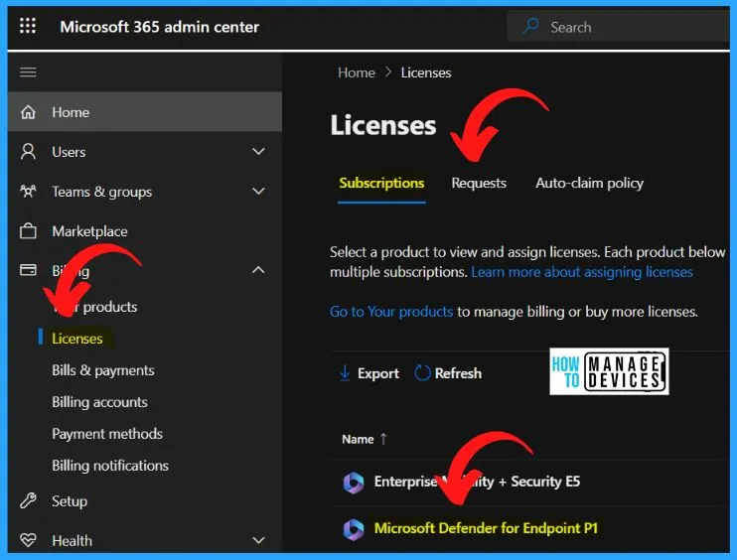Viewport: 737px width, 560px height.
Task: Click the Refresh button
Action: (448, 373)
